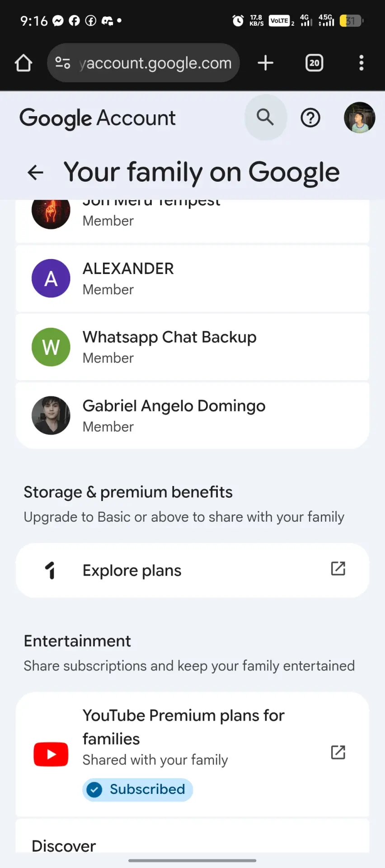The height and width of the screenshot is (868, 385).
Task: Open the help question mark icon
Action: click(310, 118)
